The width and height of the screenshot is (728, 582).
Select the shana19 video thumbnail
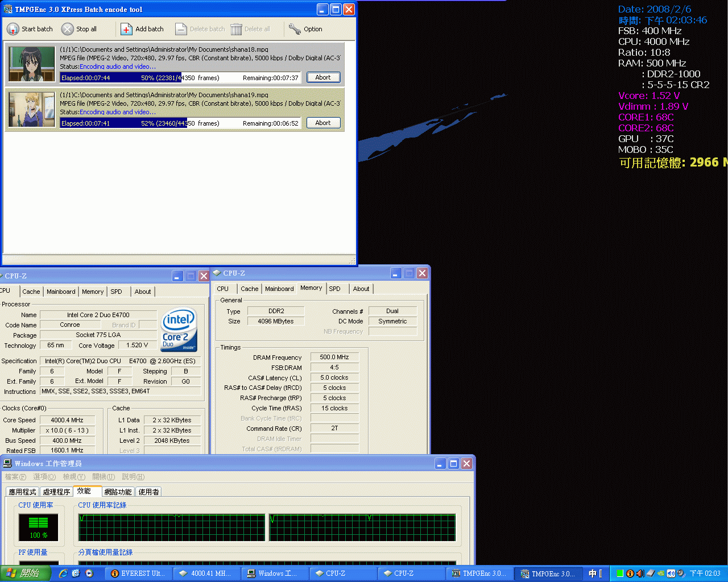32,109
